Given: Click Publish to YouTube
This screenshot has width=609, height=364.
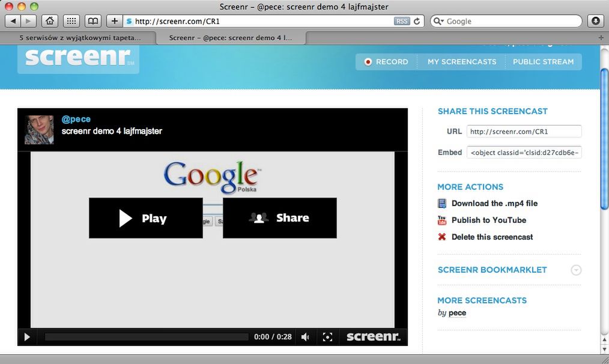Looking at the screenshot, I should tap(489, 220).
